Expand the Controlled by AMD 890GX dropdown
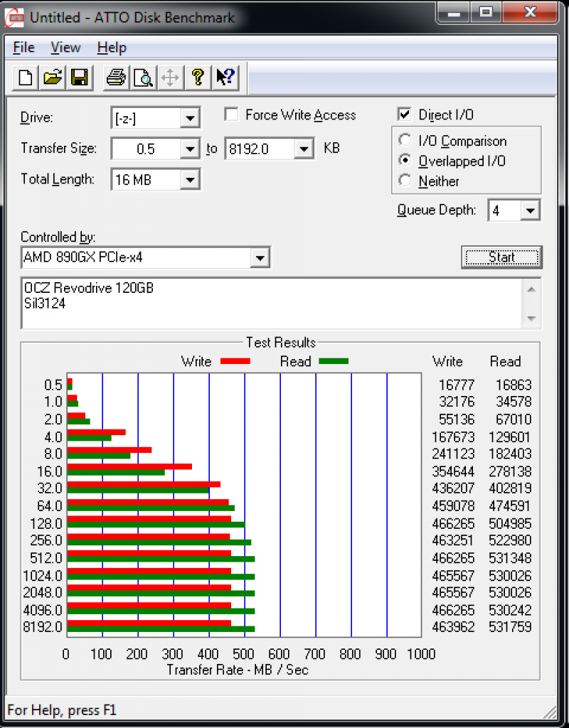 pyautogui.click(x=260, y=257)
